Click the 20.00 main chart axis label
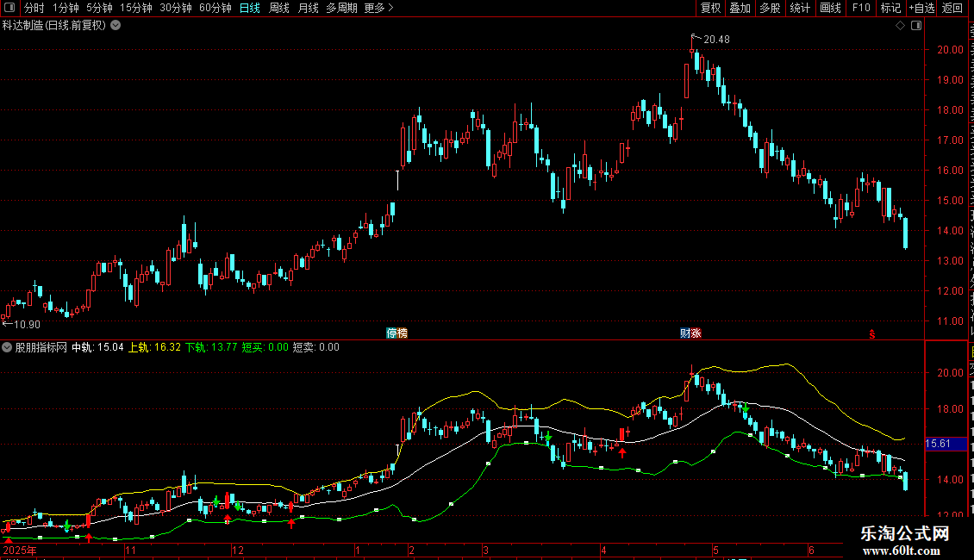Image resolution: width=974 pixels, height=560 pixels. (951, 50)
